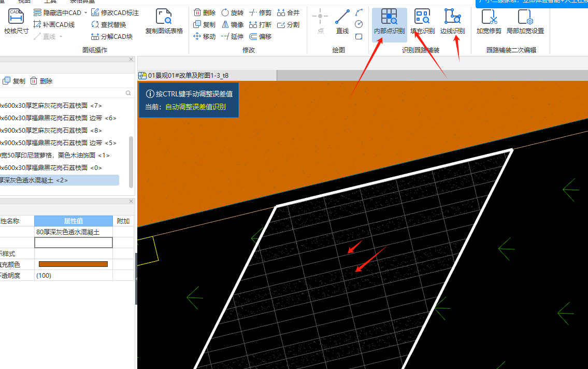Select the 镜像 mirror tool
The image size is (588, 369).
pyautogui.click(x=233, y=25)
